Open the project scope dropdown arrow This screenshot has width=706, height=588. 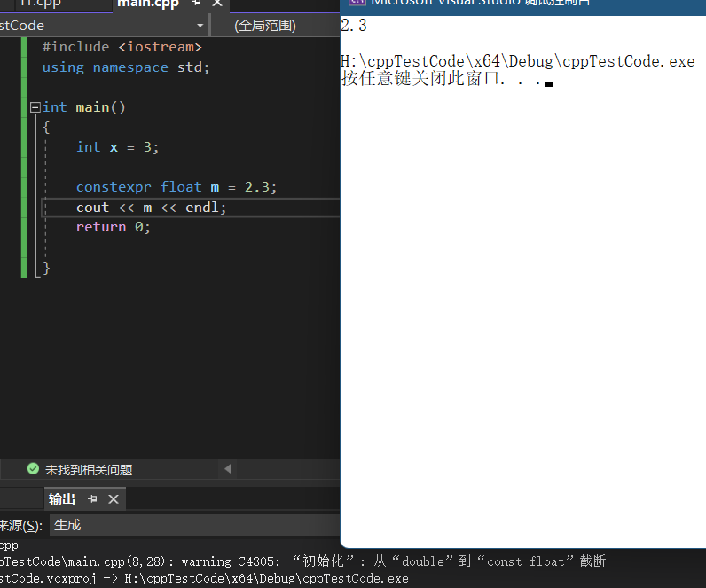coord(200,25)
